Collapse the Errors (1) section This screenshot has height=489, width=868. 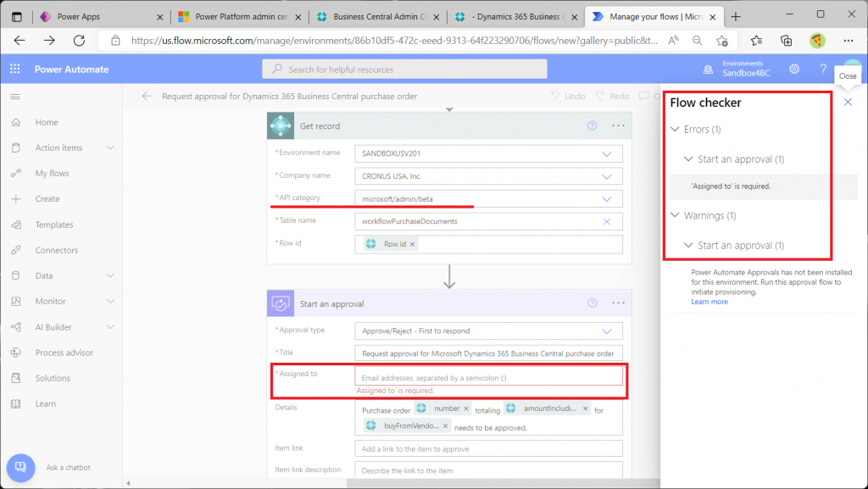pos(675,130)
